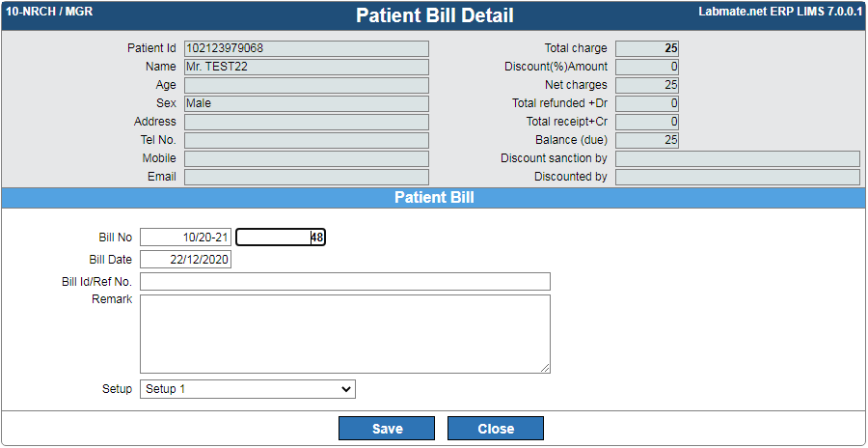Click the Bill Date field
The height and width of the screenshot is (448, 868).
click(x=185, y=260)
